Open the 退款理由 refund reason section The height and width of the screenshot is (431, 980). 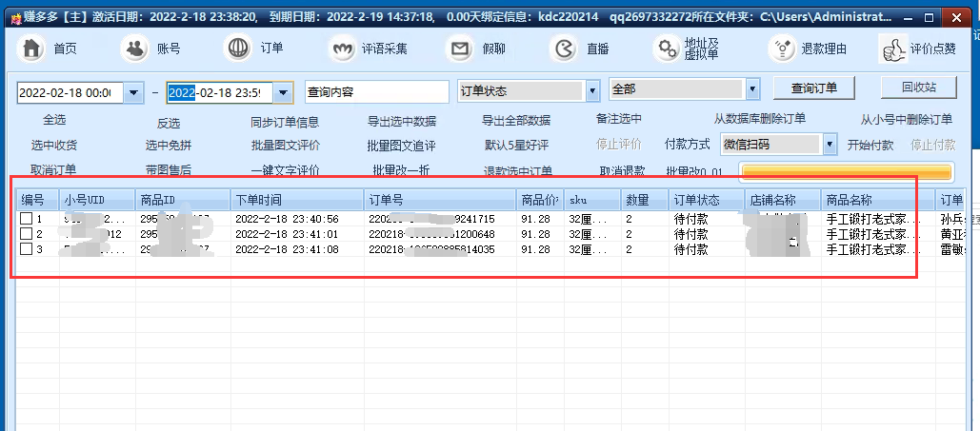pos(808,49)
